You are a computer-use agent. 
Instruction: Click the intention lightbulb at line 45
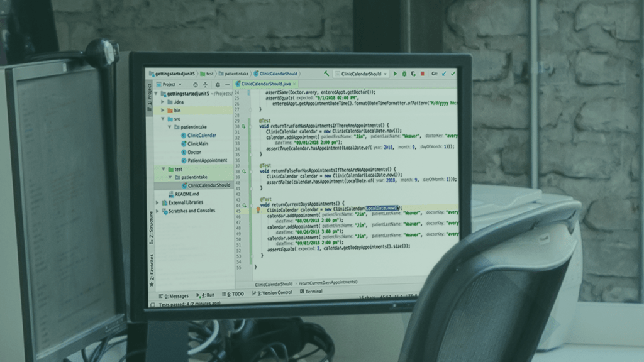[x=258, y=210]
